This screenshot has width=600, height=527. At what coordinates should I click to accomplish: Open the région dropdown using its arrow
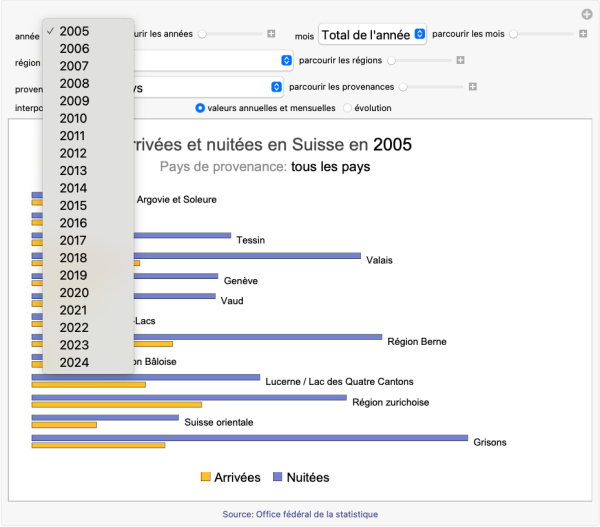(x=286, y=61)
